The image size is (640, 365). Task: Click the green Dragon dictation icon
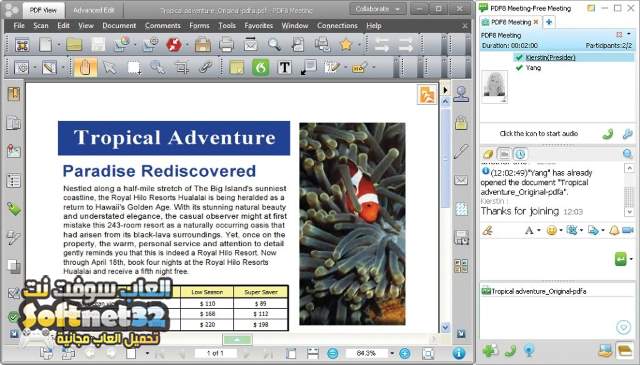click(260, 67)
